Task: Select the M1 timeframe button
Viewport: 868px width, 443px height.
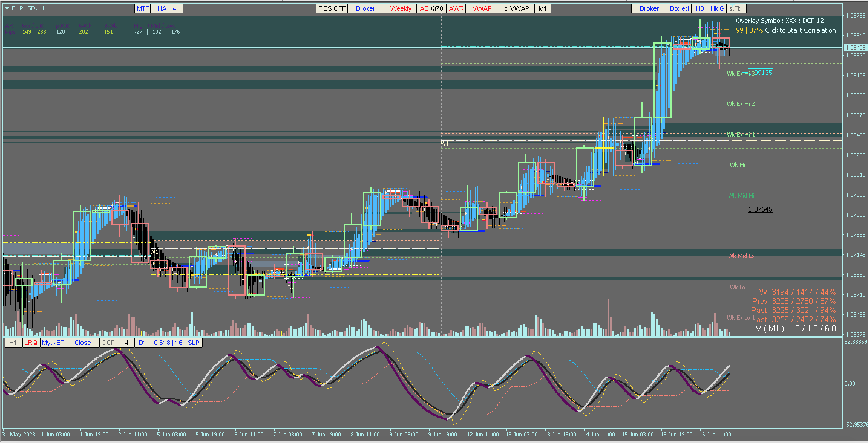Action: [542, 8]
